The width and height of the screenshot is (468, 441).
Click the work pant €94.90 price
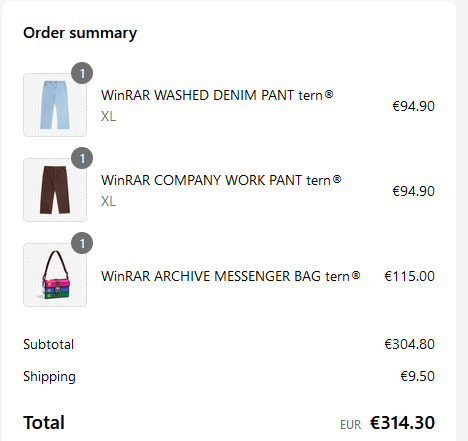click(413, 191)
